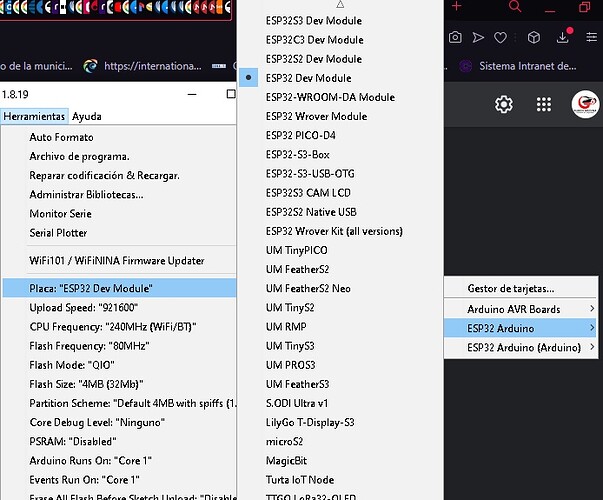Click the round profile avatar

(585, 104)
